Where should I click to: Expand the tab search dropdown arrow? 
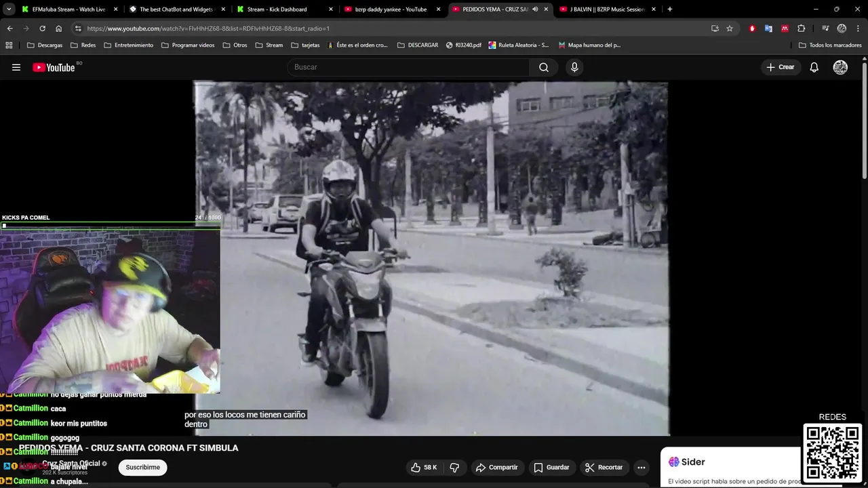9,9
